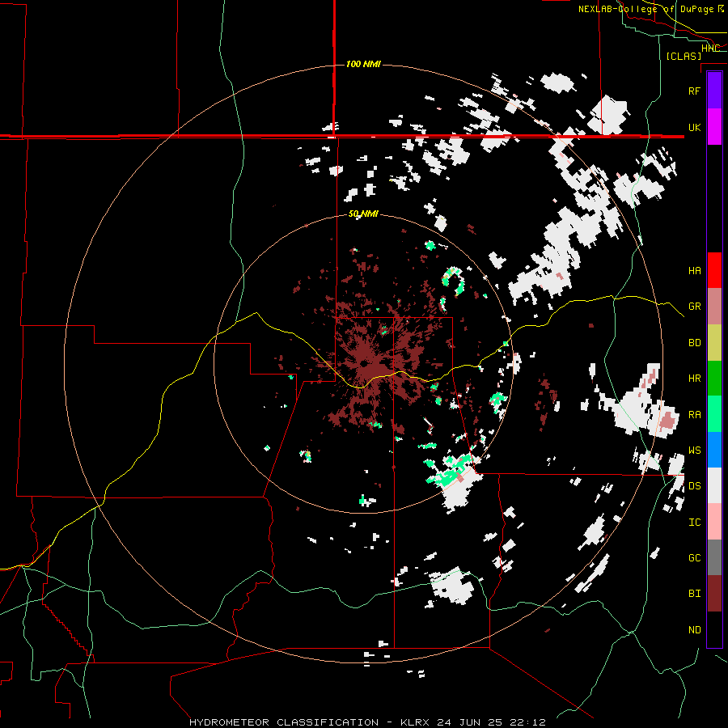Click the HA legend label

pos(694,270)
